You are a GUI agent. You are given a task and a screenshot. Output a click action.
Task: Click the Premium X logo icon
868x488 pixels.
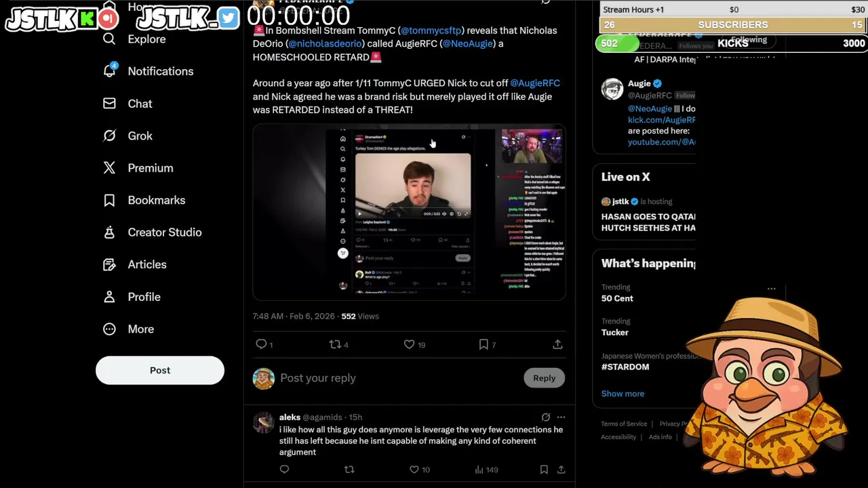click(x=109, y=168)
